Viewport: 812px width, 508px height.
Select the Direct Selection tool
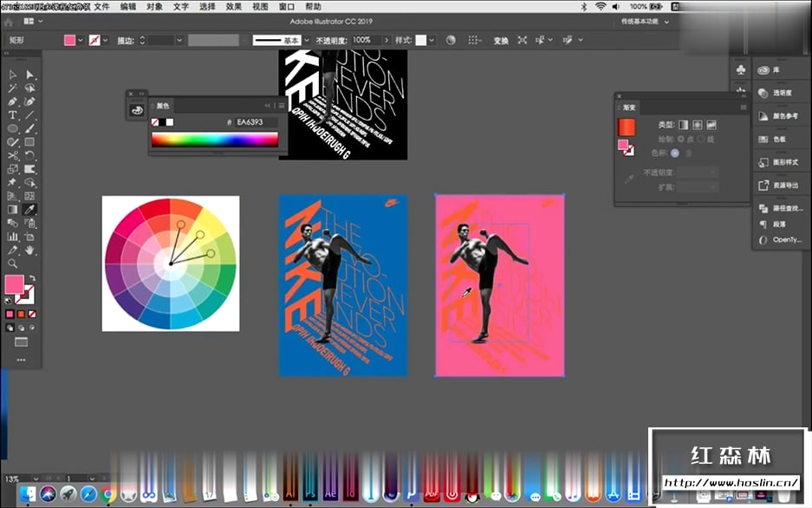(x=29, y=75)
